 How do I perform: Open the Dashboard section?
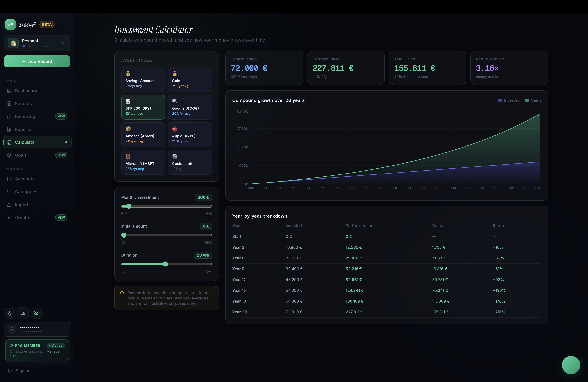pos(26,90)
